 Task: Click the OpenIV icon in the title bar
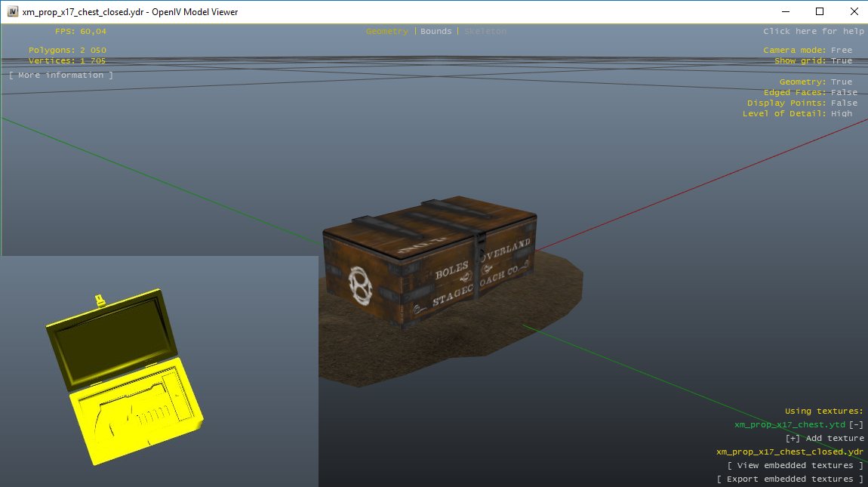12,12
